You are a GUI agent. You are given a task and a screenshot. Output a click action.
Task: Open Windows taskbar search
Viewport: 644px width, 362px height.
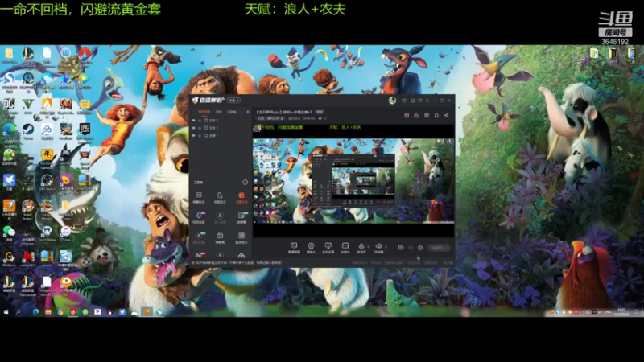pyautogui.click(x=19, y=312)
